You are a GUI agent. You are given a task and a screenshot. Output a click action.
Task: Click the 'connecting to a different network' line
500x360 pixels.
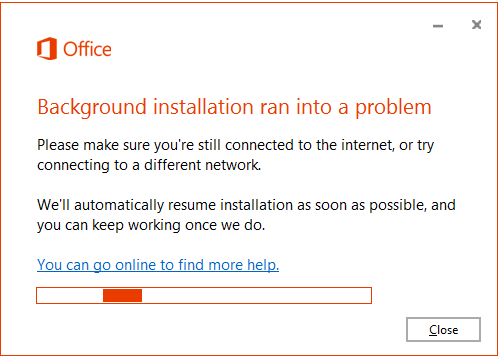(x=149, y=165)
